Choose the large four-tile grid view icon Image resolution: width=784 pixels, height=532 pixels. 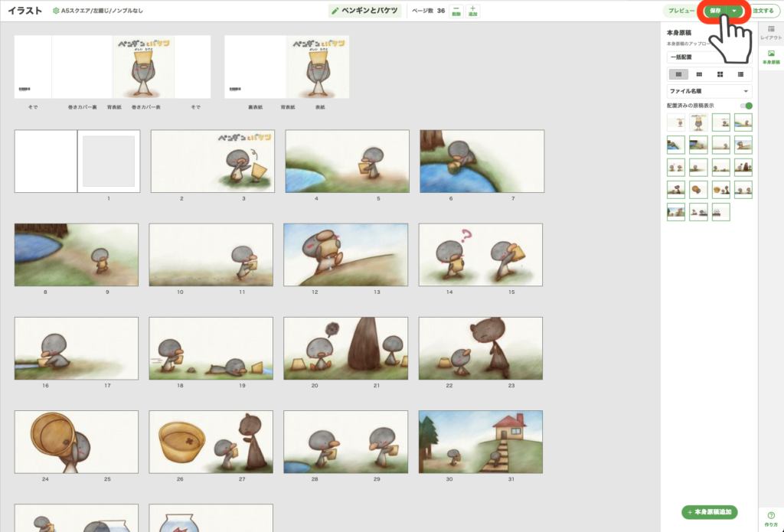pyautogui.click(x=720, y=74)
